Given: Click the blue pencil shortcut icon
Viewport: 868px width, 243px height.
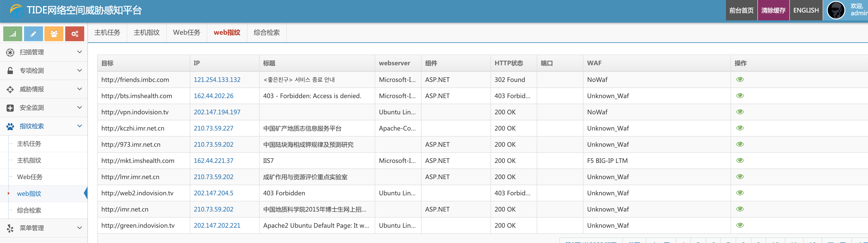Looking at the screenshot, I should (x=33, y=34).
